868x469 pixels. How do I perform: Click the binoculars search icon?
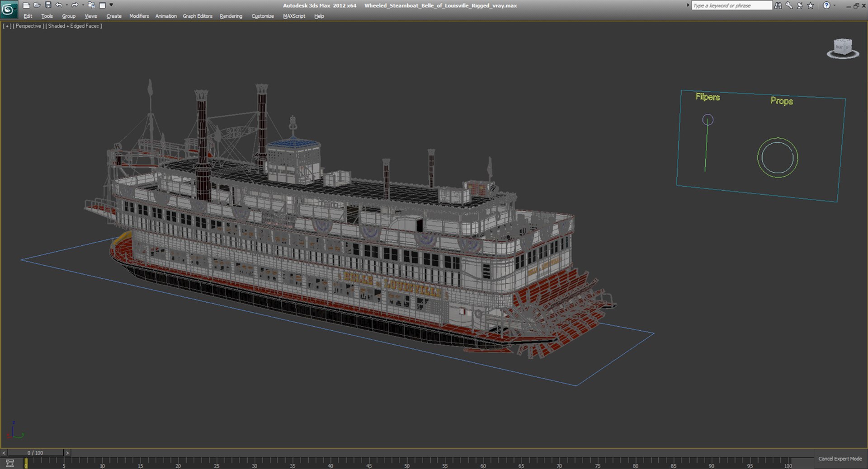(778, 5)
